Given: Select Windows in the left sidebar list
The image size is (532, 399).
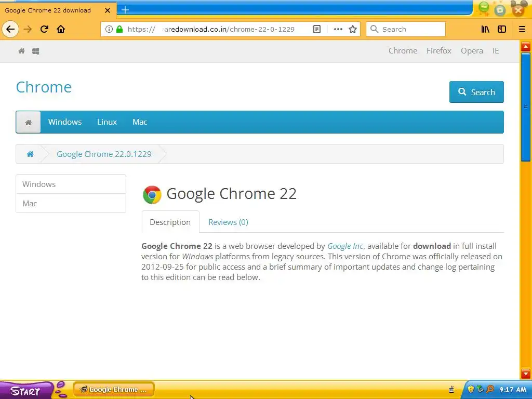Looking at the screenshot, I should [71, 184].
